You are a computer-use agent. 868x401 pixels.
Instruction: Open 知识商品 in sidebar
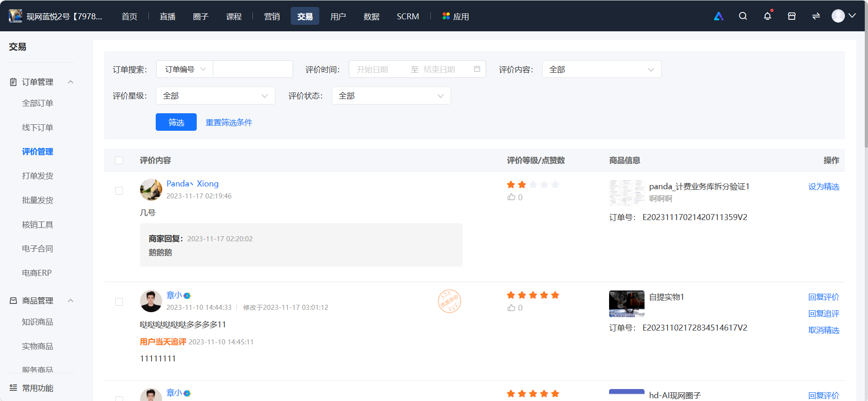point(38,322)
